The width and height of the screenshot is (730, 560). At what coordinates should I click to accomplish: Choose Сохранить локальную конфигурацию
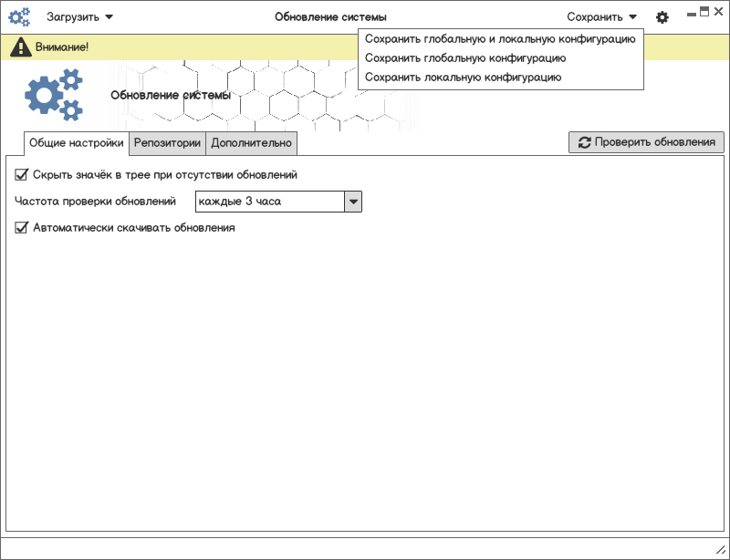tap(500, 78)
